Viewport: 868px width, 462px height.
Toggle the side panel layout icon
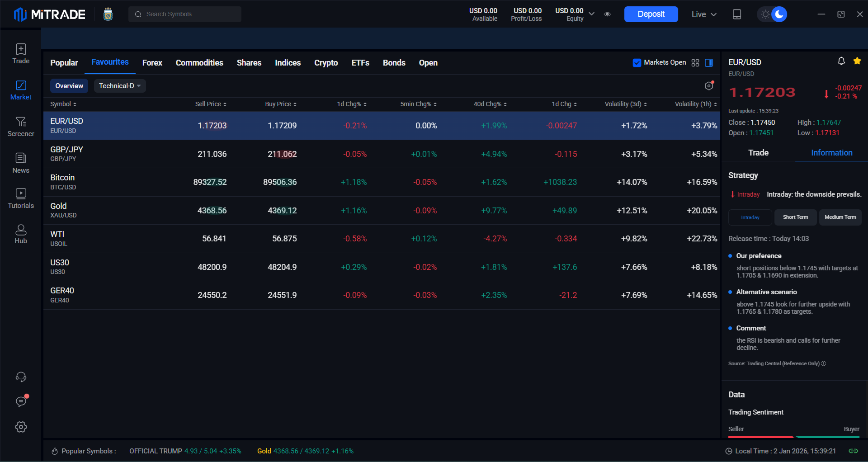point(709,63)
